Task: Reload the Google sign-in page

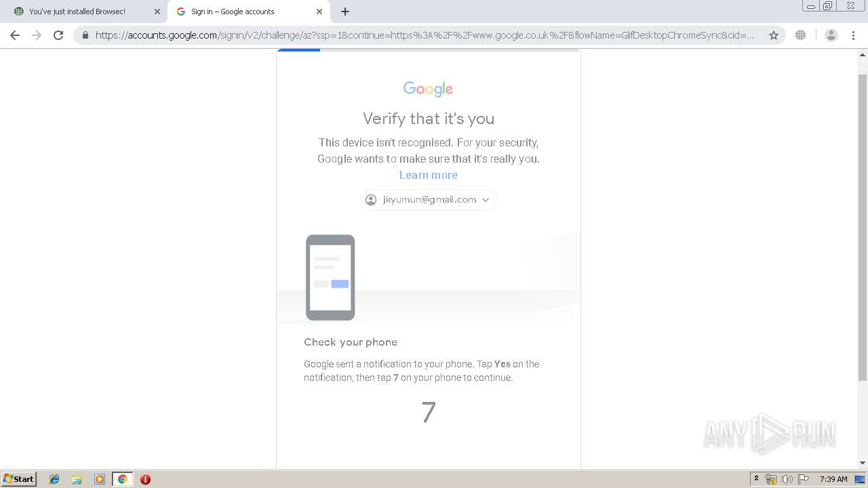Action: click(x=58, y=35)
